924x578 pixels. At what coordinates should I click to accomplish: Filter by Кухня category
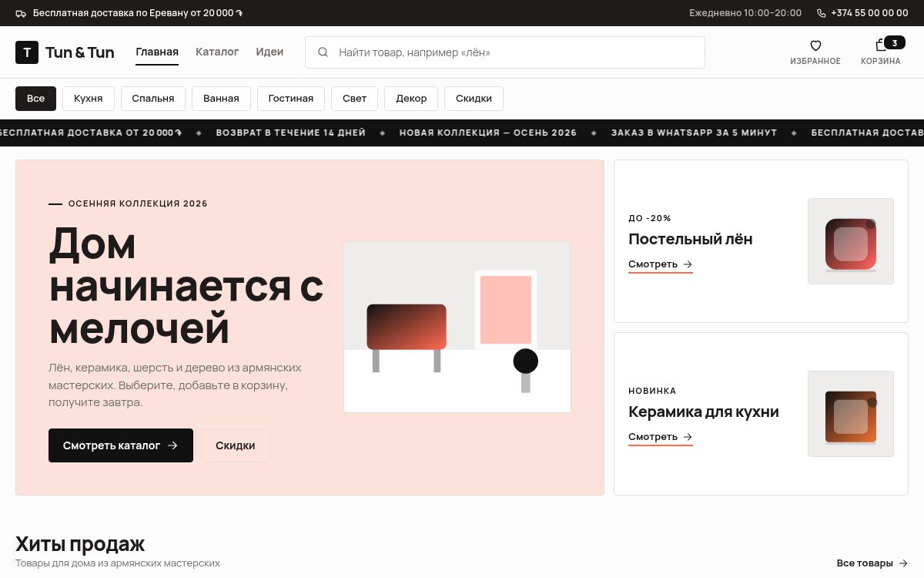(89, 99)
